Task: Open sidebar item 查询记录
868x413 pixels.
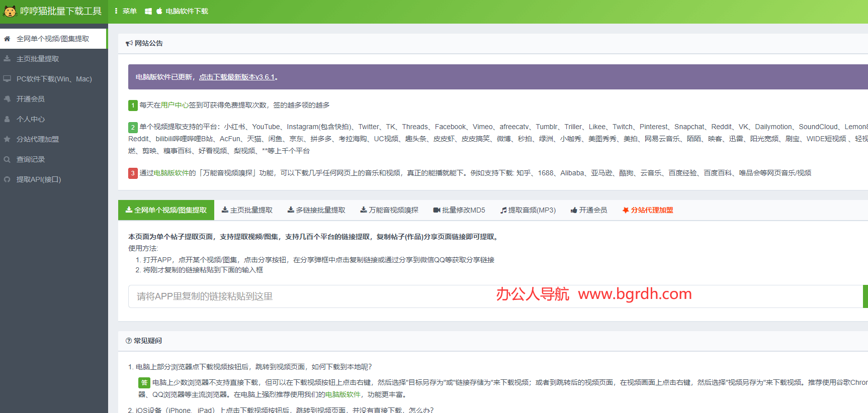Action: [x=53, y=159]
